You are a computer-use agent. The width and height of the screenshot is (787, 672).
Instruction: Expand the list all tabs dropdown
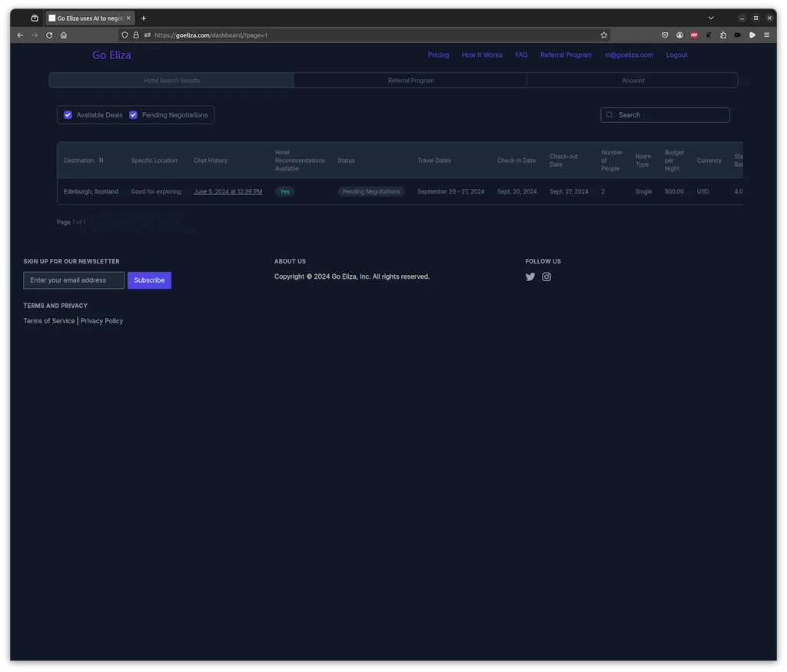point(711,18)
